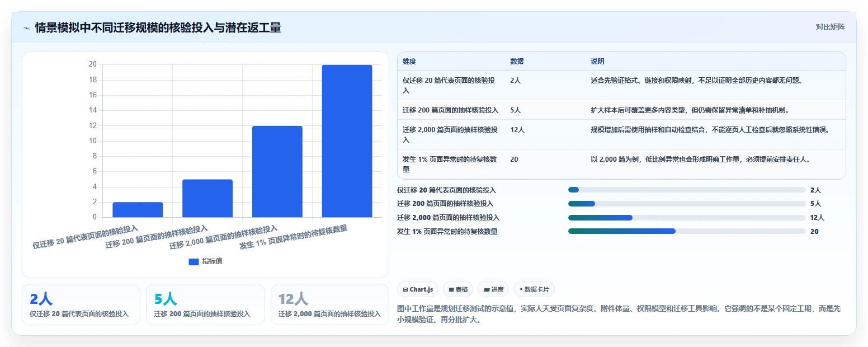Viewport: 868px width, 347px height.
Task: Click the progress bar ending at 12人
Action: (x=687, y=218)
